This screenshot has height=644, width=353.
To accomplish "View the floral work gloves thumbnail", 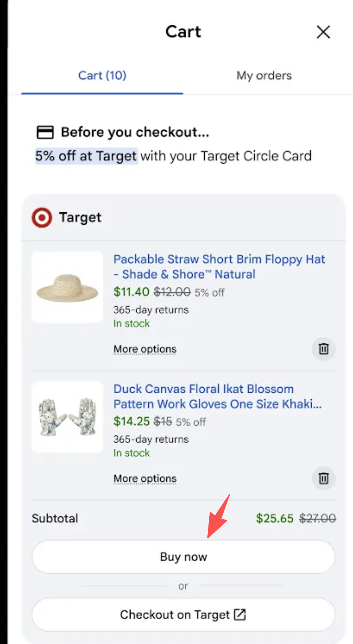I will (x=67, y=417).
